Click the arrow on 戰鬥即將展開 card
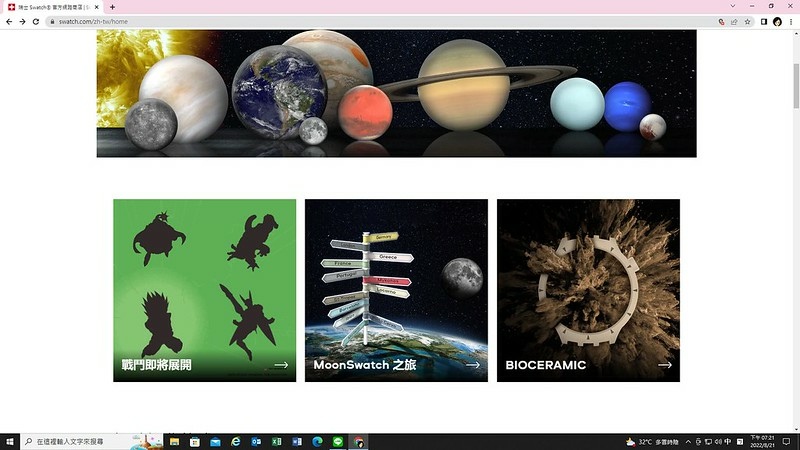This screenshot has width=800, height=450. click(x=281, y=365)
